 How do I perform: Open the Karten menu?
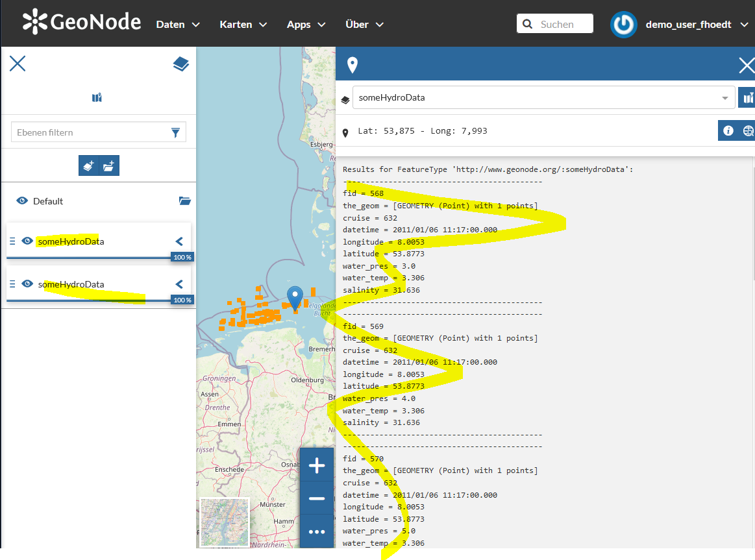tap(243, 25)
